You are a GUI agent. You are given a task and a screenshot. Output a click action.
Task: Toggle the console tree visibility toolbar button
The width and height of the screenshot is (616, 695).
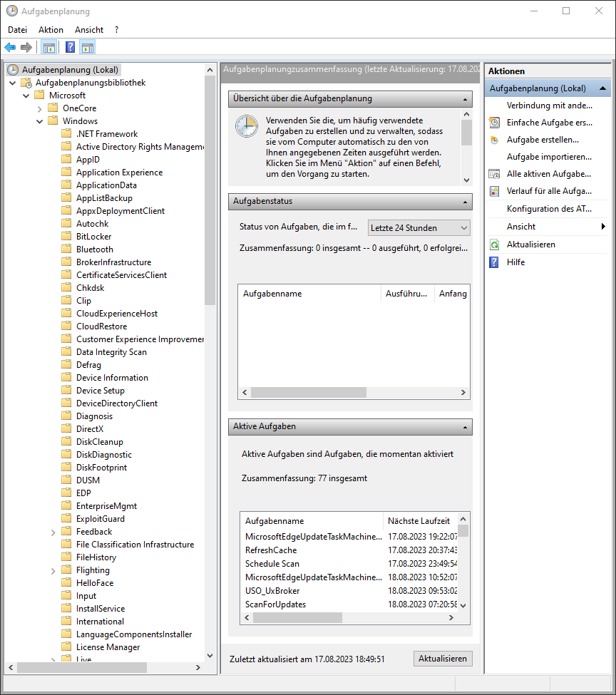[x=48, y=47]
